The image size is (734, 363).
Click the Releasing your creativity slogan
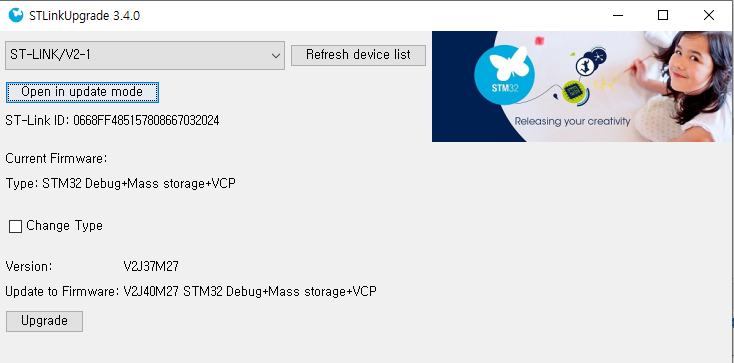[573, 121]
